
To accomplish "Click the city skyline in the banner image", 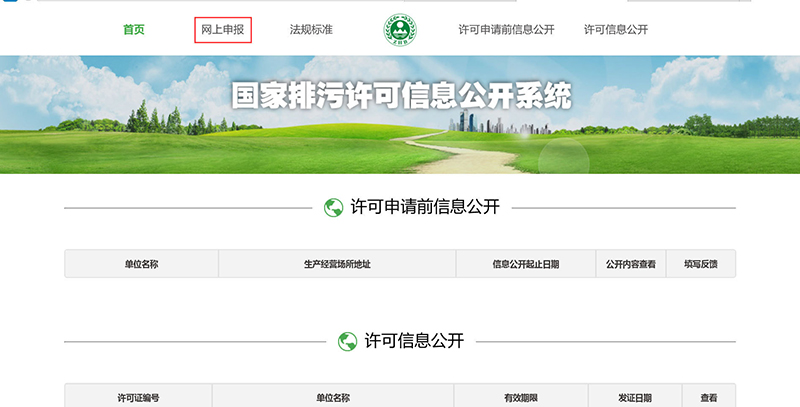I will [x=492, y=124].
